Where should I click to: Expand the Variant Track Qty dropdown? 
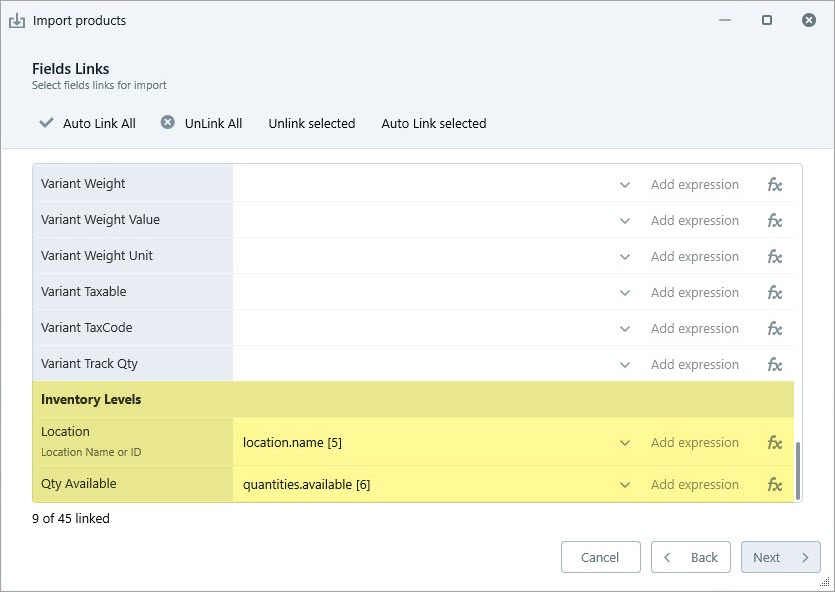click(x=625, y=365)
